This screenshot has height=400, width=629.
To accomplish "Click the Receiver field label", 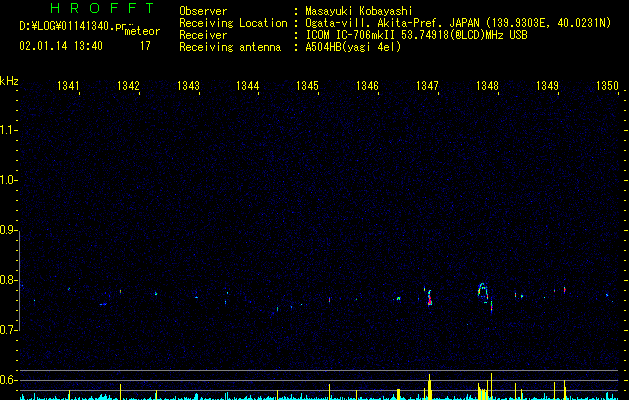I will [203, 35].
